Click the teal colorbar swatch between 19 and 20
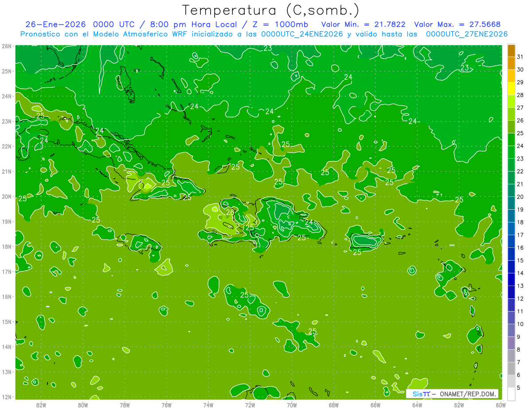The width and height of the screenshot is (532, 411). (x=511, y=203)
